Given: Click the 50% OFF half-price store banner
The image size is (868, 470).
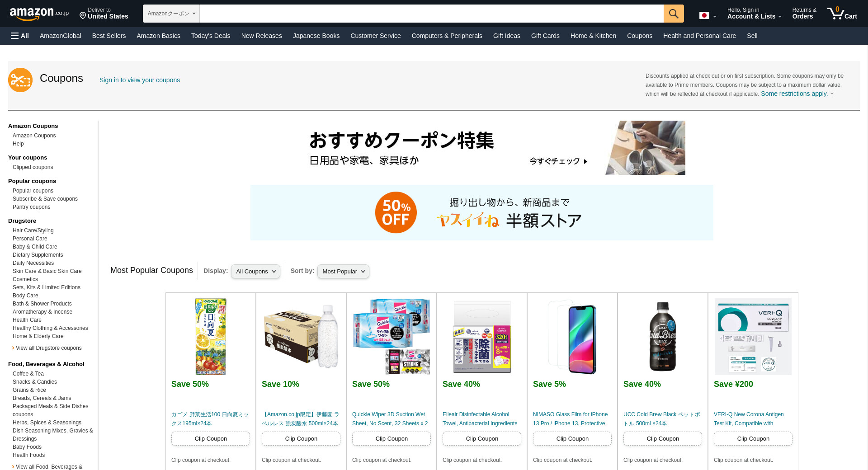Looking at the screenshot, I should pyautogui.click(x=482, y=212).
